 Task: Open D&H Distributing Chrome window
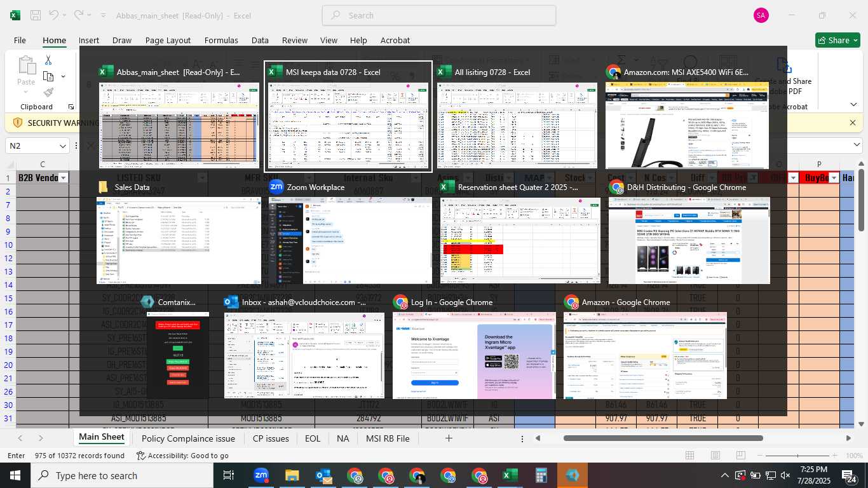tap(689, 232)
